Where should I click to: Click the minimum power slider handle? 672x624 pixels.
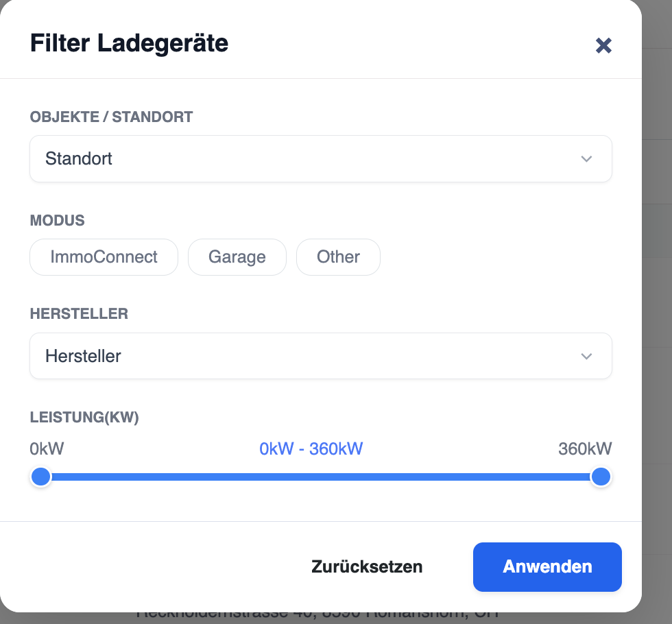(41, 477)
